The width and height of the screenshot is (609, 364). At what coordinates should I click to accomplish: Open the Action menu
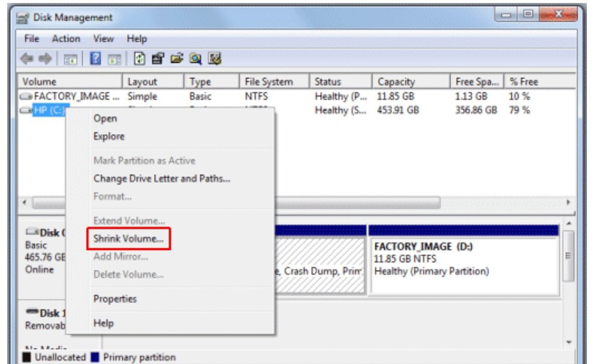pyautogui.click(x=55, y=38)
